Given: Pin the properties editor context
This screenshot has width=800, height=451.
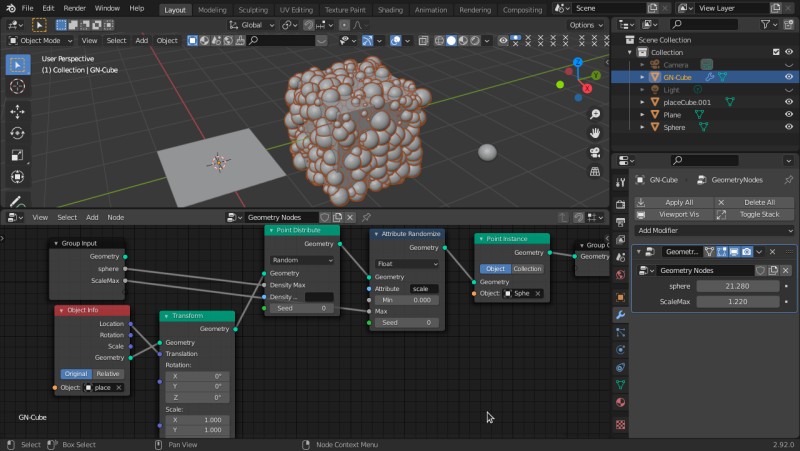Looking at the screenshot, I should pyautogui.click(x=788, y=180).
